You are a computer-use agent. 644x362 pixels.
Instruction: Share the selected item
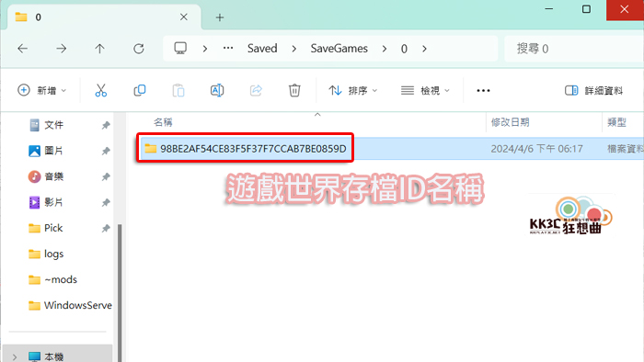click(x=256, y=90)
